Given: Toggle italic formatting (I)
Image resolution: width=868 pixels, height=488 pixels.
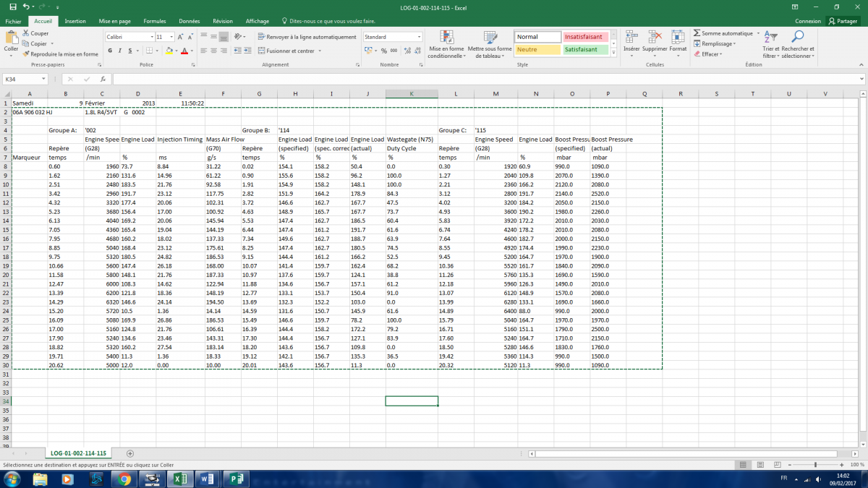Looking at the screenshot, I should point(120,51).
